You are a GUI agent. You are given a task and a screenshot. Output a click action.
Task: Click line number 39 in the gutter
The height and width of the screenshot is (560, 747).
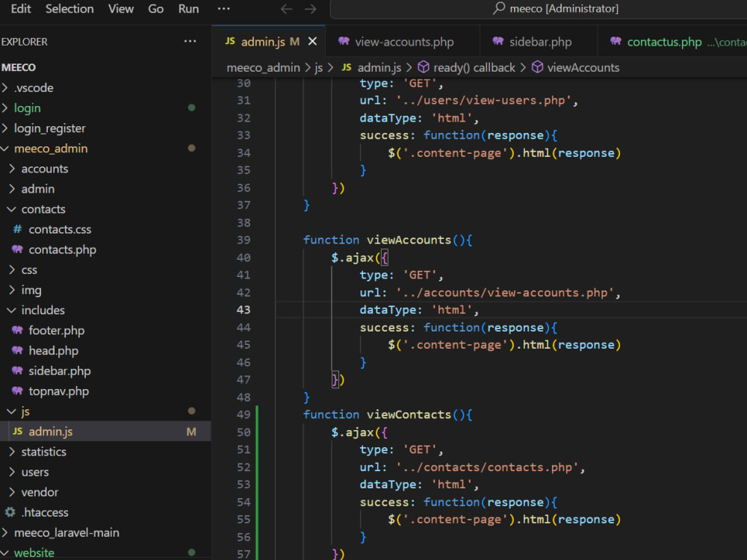click(x=244, y=240)
